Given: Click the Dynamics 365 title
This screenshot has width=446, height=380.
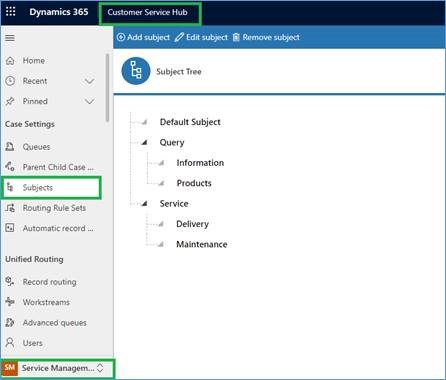Looking at the screenshot, I should pyautogui.click(x=59, y=12).
